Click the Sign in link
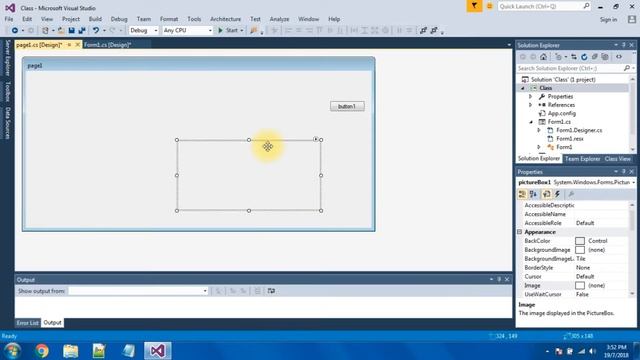 click(x=608, y=20)
